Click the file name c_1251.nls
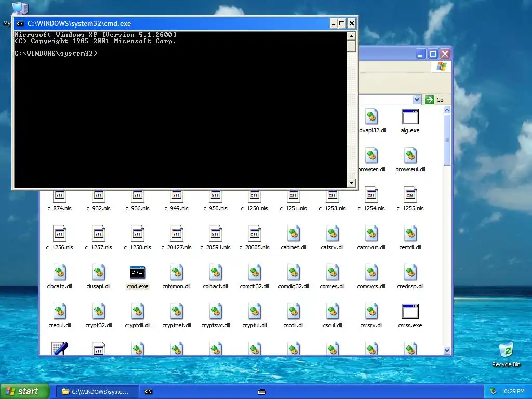The image size is (532, 399). coord(293,208)
